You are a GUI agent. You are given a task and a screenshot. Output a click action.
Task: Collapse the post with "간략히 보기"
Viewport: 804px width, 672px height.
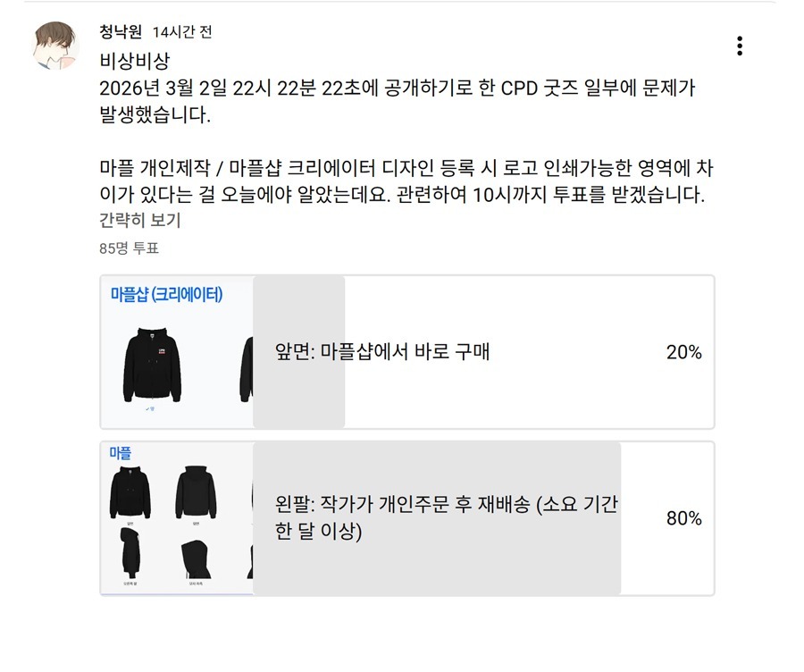tap(139, 220)
